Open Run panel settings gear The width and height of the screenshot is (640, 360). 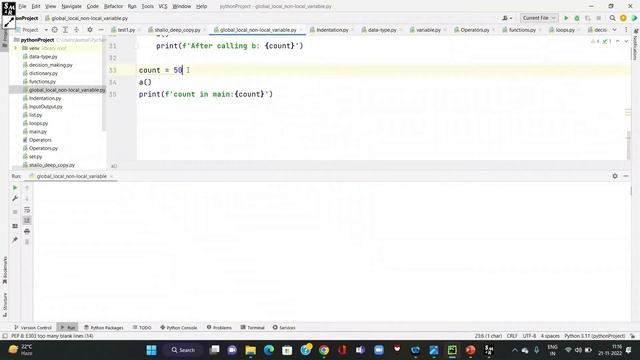pos(615,176)
